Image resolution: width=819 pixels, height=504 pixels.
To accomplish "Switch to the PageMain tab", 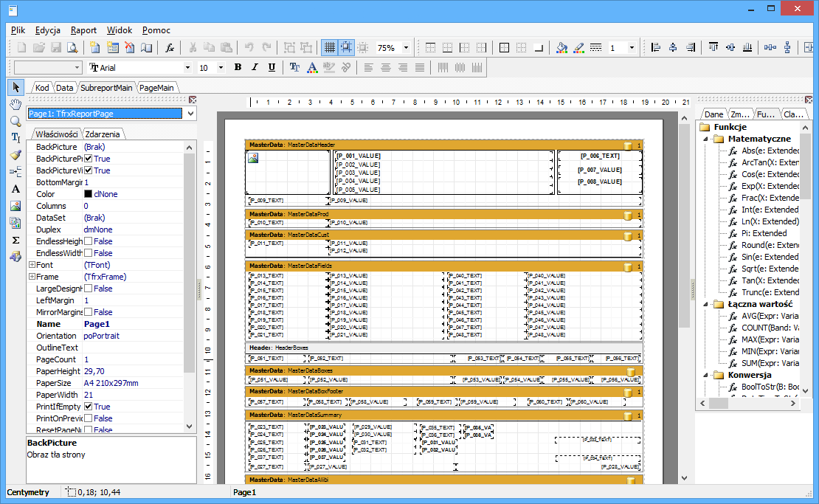I will [157, 88].
